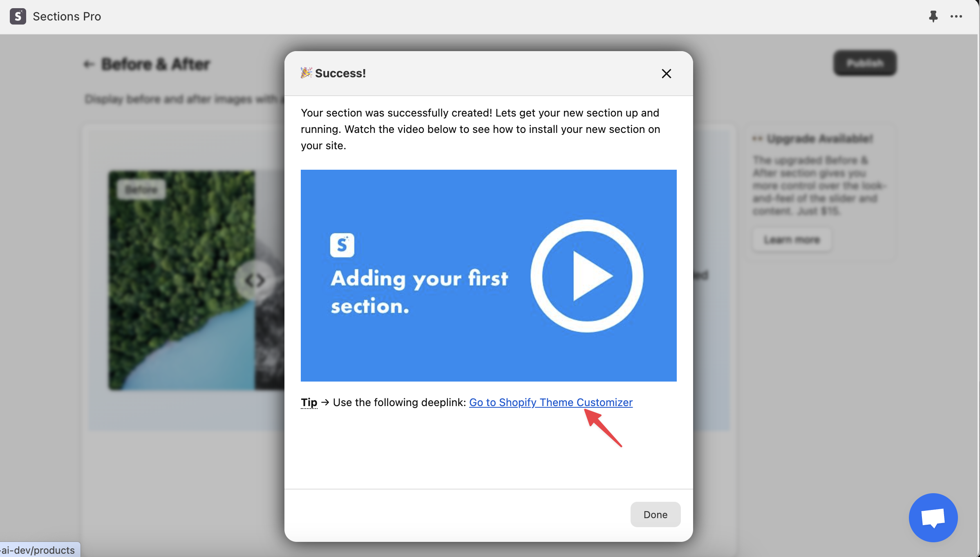Click the pin icon in the top bar
This screenshot has height=557, width=980.
tap(933, 16)
